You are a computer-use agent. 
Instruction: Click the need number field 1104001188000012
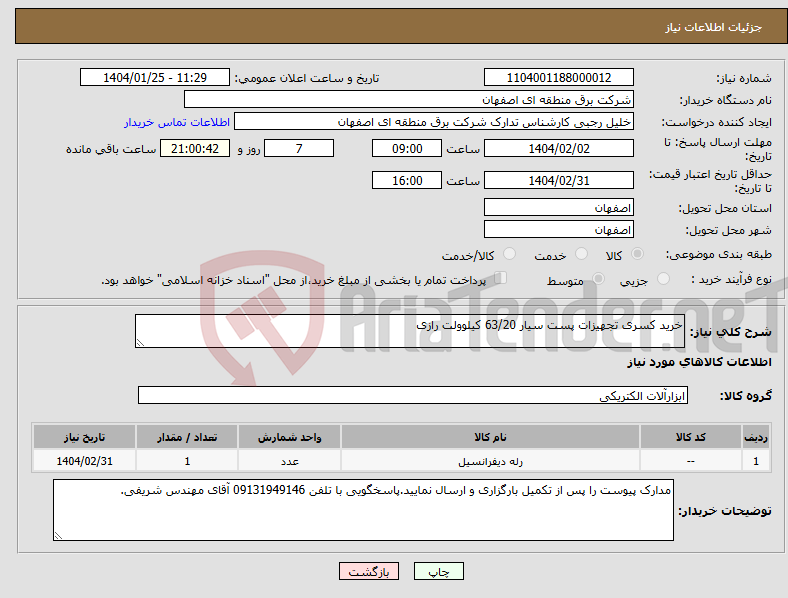(558, 77)
